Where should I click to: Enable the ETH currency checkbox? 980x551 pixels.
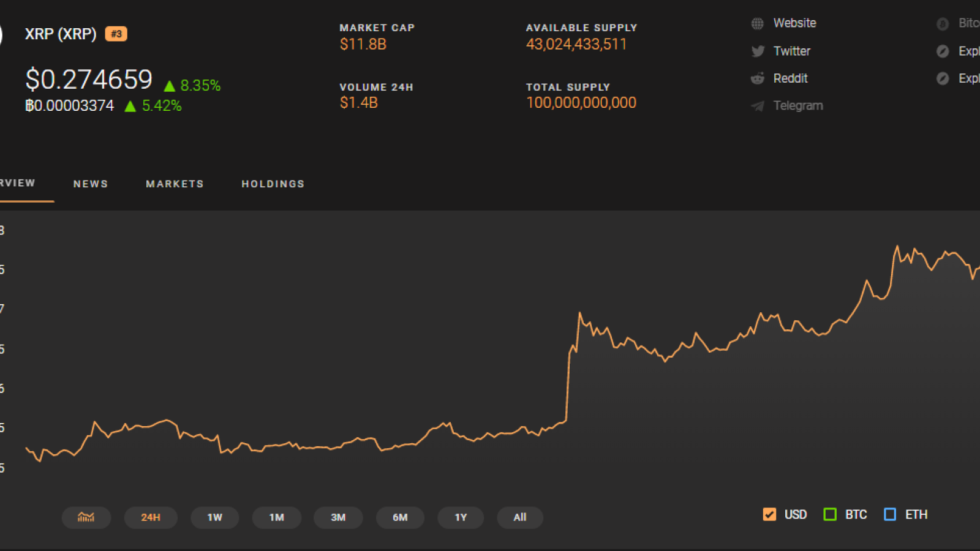pyautogui.click(x=890, y=514)
